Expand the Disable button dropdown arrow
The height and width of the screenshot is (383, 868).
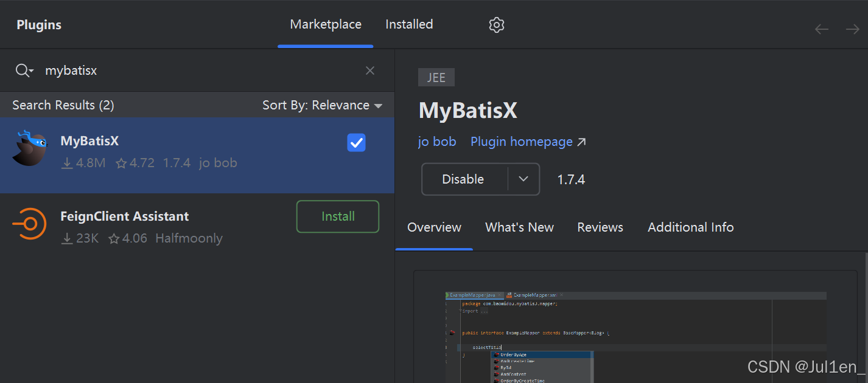coord(523,179)
